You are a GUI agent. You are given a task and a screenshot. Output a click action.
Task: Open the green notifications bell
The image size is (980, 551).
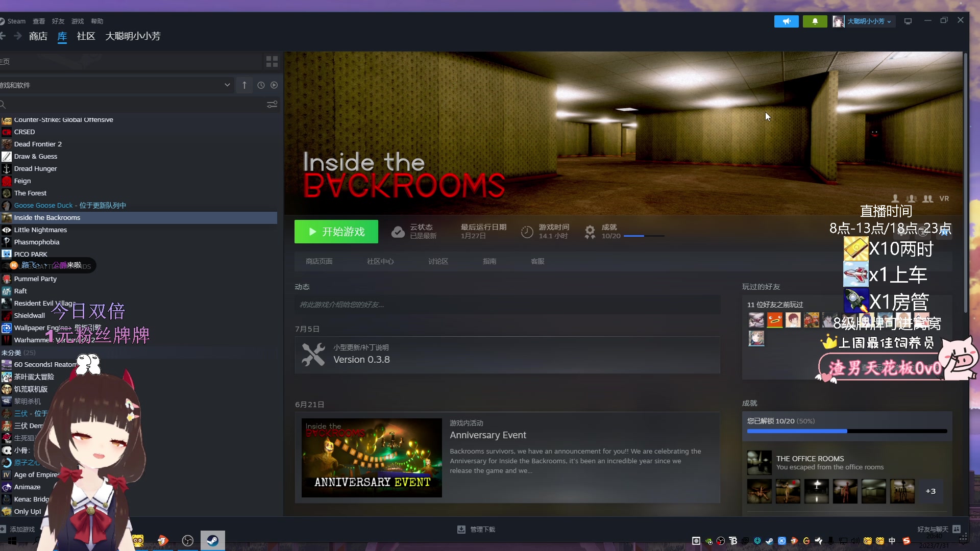pyautogui.click(x=815, y=21)
